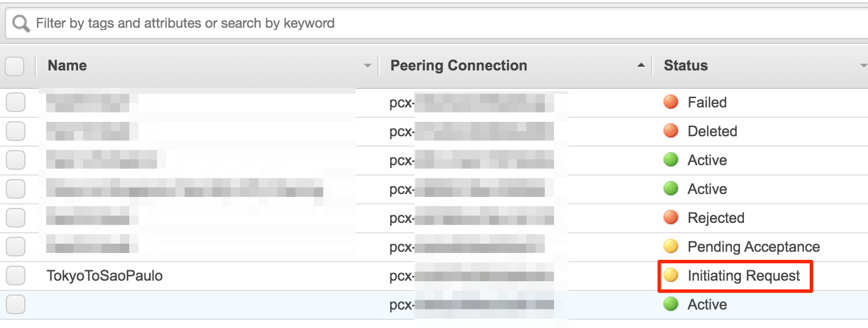The height and width of the screenshot is (328, 868).
Task: Check the TokyoToSaoPaulo row checkbox
Action: click(16, 275)
